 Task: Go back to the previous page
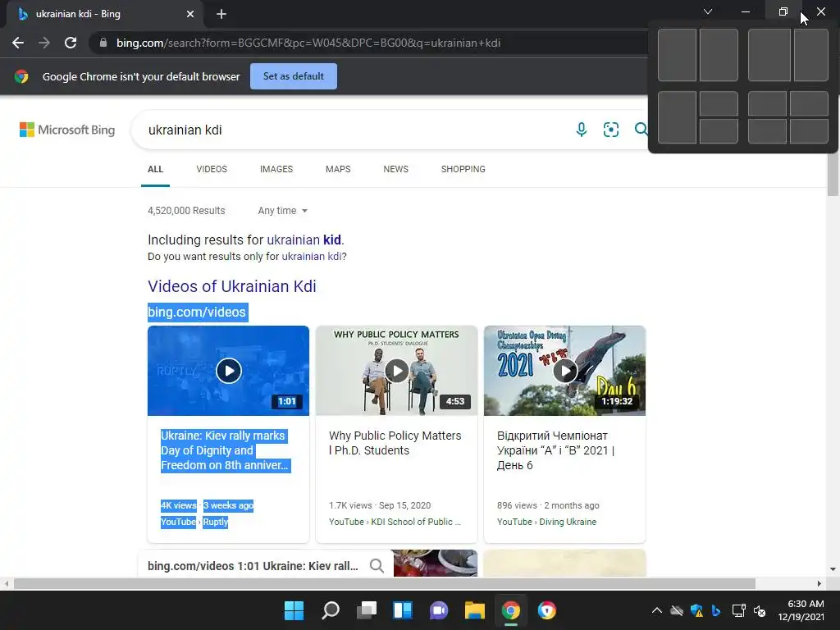18,43
